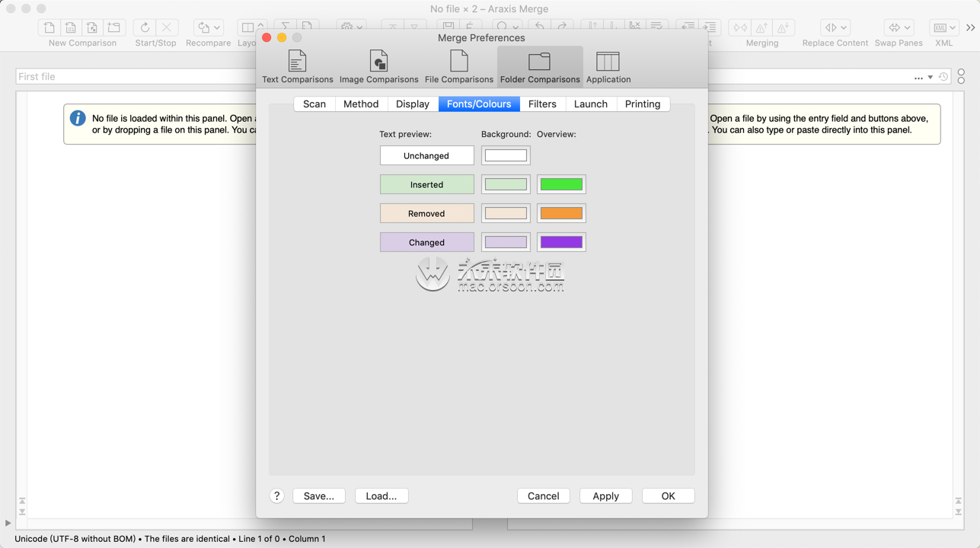Click the Inserted text preview button
980x548 pixels.
426,184
